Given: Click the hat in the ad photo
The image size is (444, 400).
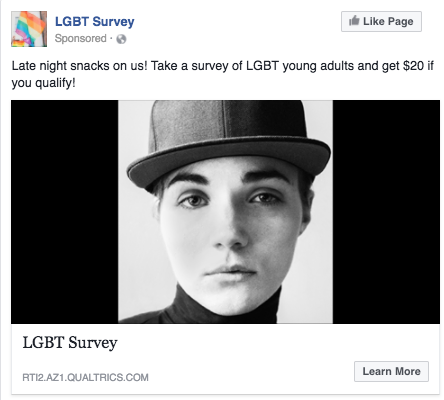Looking at the screenshot, I should [x=229, y=140].
